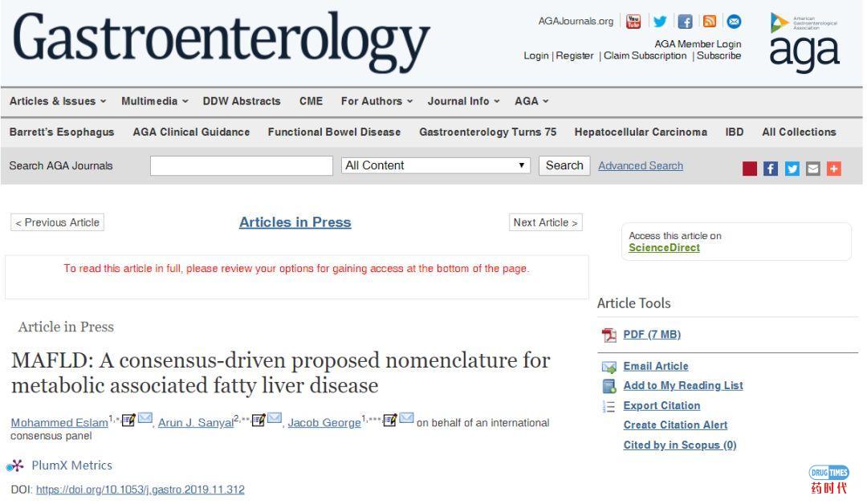Viewport: 867px width, 504px height.
Task: Click the Search AGA Journals text field
Action: click(242, 166)
